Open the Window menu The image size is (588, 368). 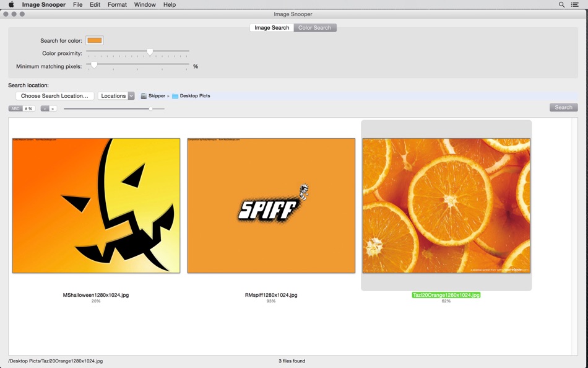click(144, 4)
